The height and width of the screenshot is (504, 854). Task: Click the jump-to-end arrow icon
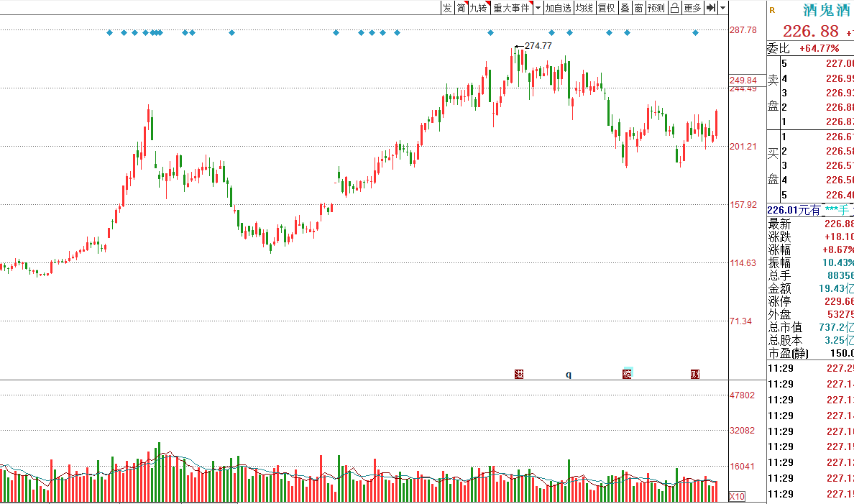(711, 8)
